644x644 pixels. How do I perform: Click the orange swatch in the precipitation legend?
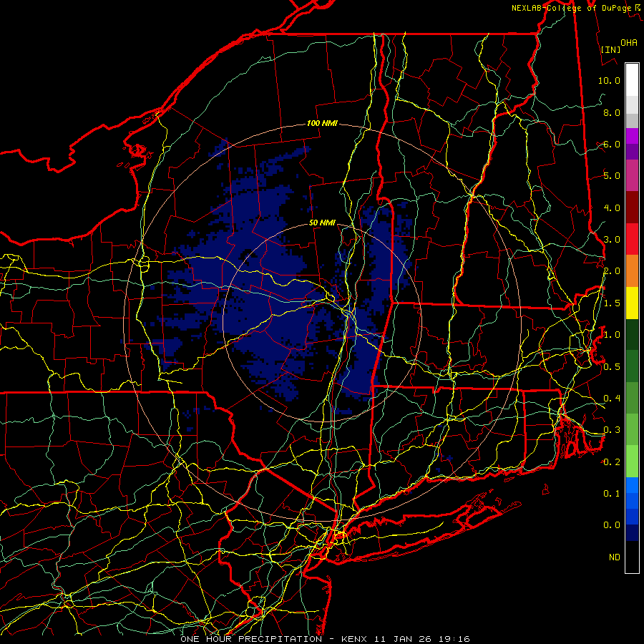[632, 271]
